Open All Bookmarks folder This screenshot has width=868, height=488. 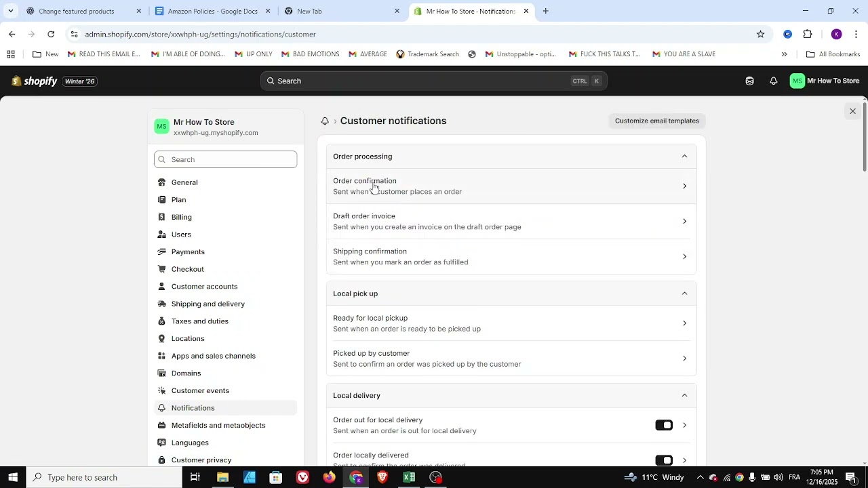(x=833, y=54)
